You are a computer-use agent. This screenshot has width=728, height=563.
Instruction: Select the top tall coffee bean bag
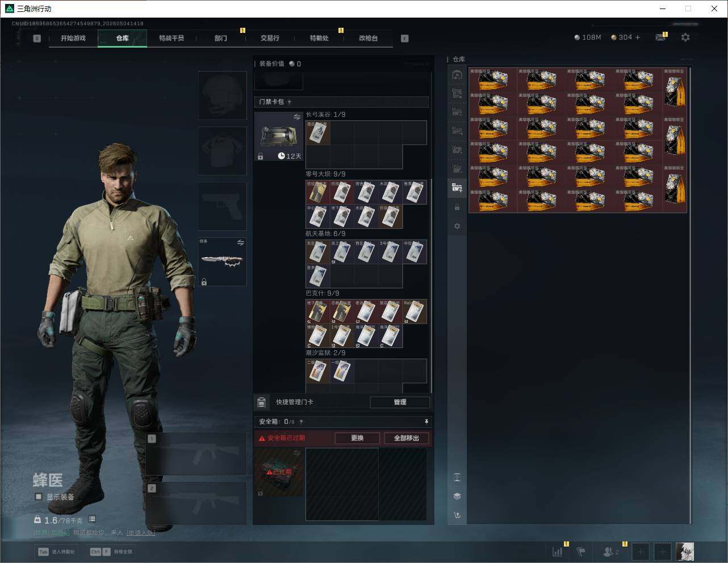pyautogui.click(x=675, y=91)
